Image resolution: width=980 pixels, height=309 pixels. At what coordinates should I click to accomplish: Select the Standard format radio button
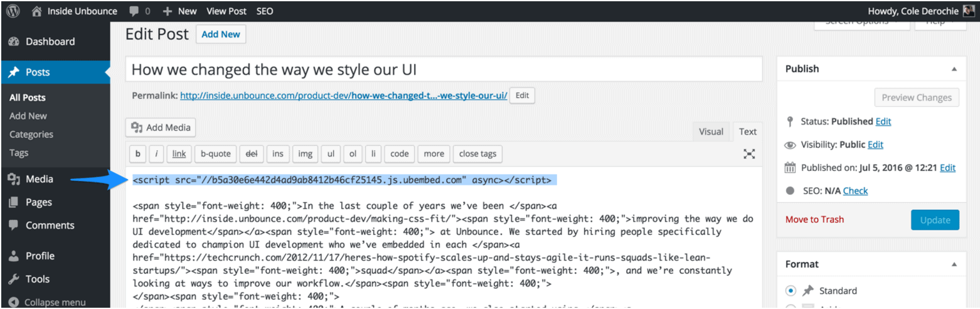[x=791, y=291]
